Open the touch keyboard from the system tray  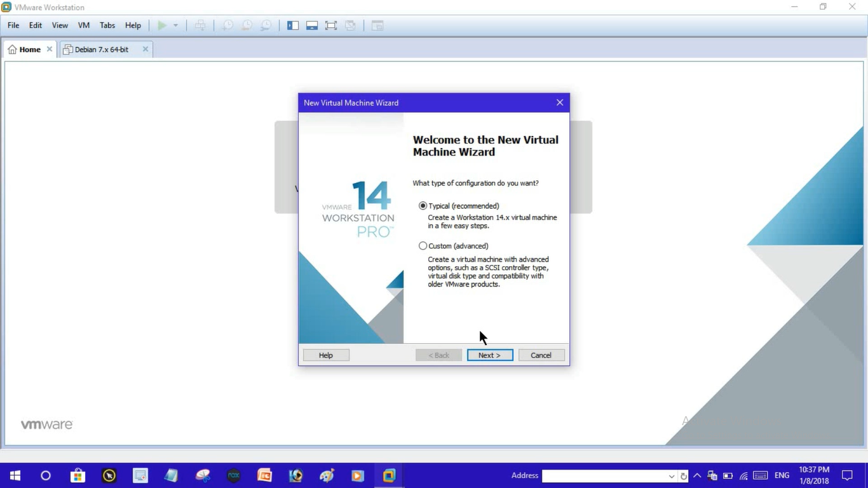pyautogui.click(x=760, y=475)
